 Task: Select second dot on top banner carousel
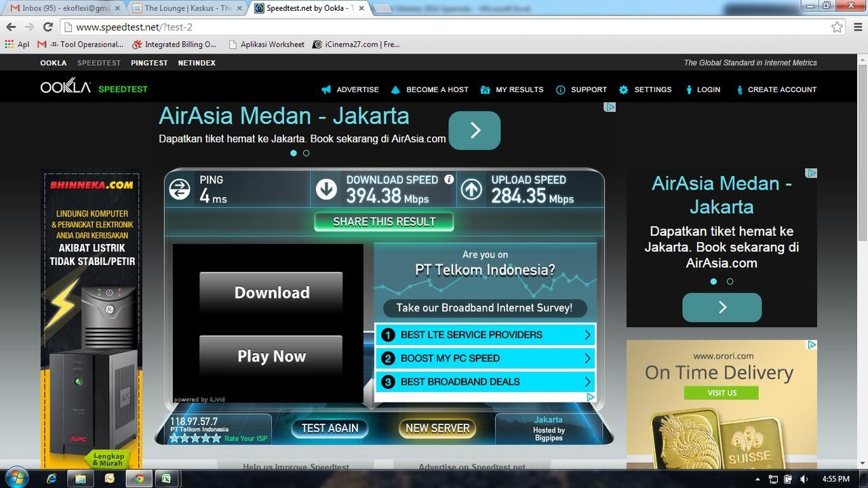[306, 153]
